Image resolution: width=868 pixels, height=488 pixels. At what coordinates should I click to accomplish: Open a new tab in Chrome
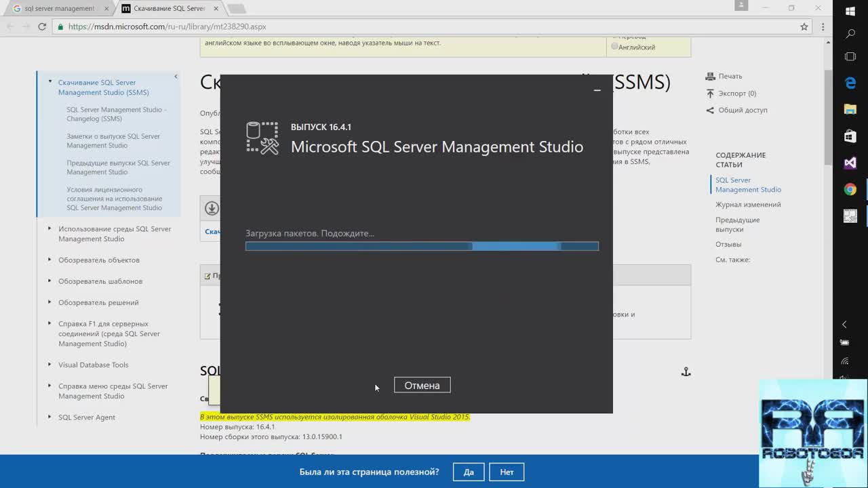click(236, 9)
